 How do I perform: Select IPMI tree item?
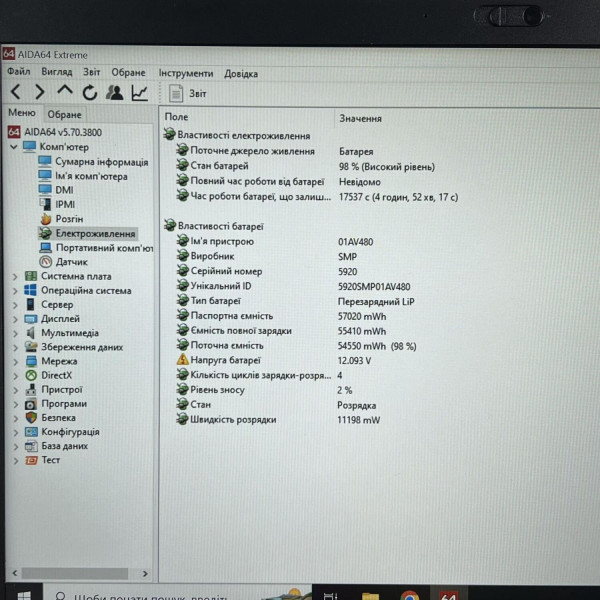click(57, 204)
